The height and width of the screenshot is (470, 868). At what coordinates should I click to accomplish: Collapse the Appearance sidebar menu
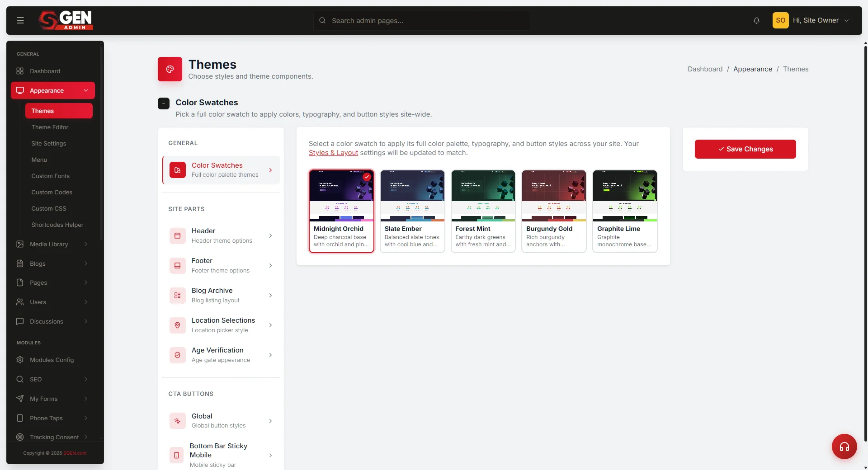(x=86, y=90)
